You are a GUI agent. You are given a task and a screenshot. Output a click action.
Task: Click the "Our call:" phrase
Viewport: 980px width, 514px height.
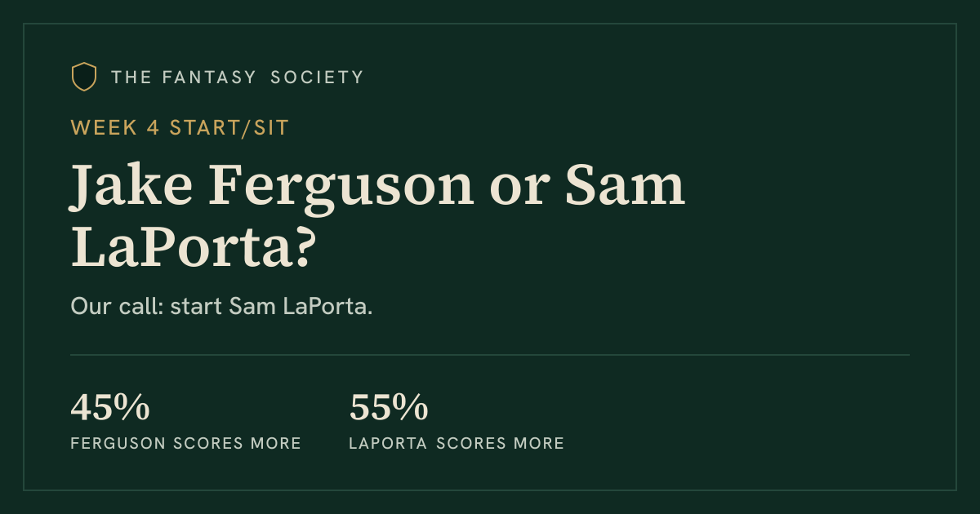point(118,307)
